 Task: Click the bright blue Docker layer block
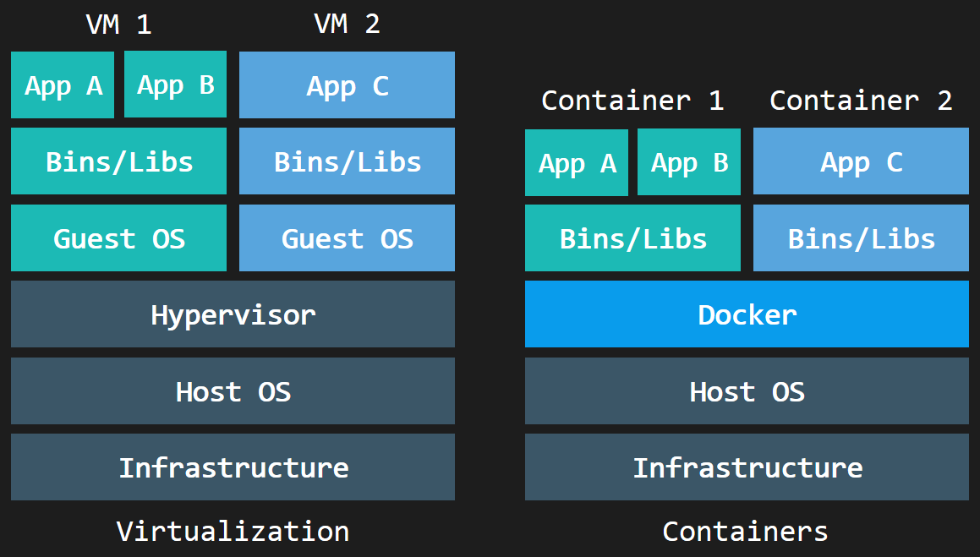click(x=747, y=314)
